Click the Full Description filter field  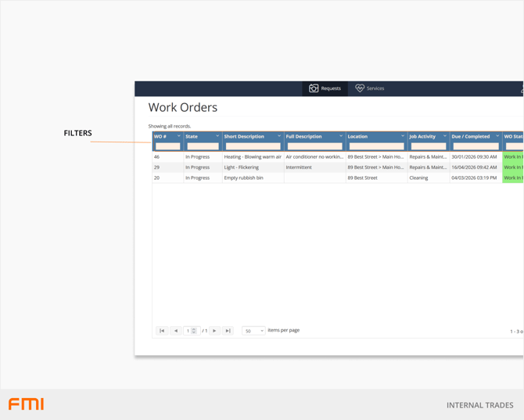tap(314, 146)
